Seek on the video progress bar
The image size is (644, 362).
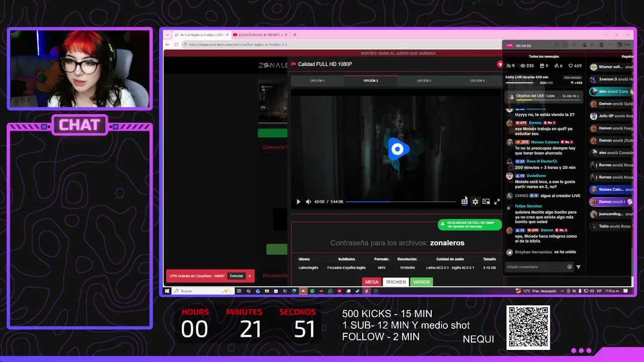pos(401,202)
